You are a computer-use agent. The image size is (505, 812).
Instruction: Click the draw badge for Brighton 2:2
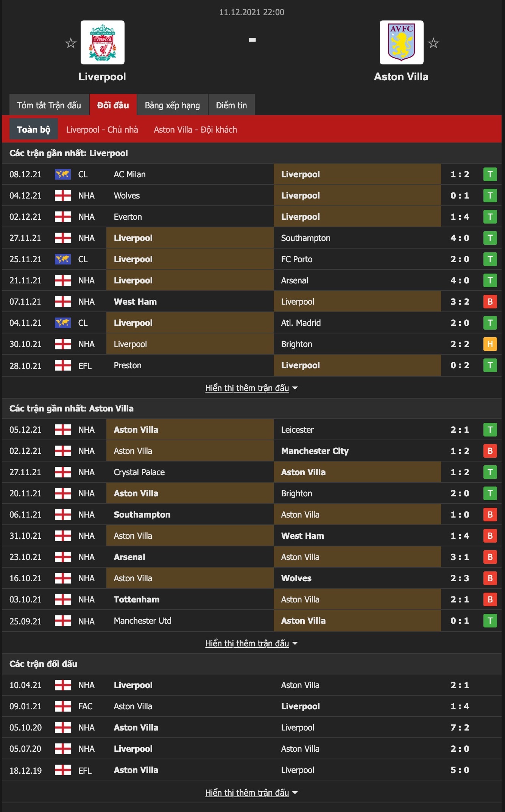(490, 344)
